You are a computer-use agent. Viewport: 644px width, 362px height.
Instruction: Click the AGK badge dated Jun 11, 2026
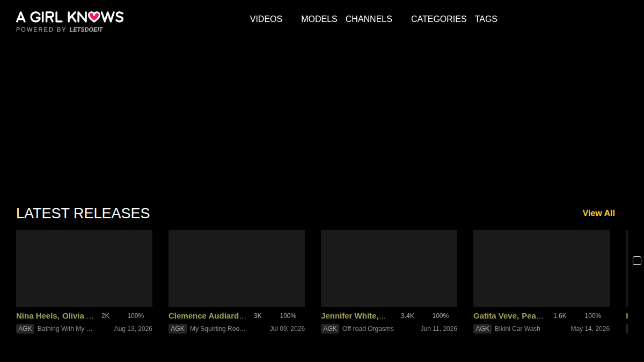[330, 329]
